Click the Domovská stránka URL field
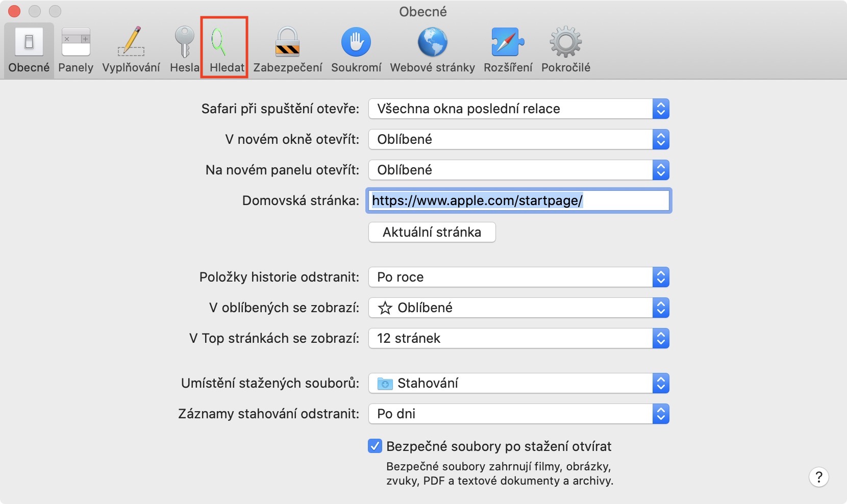847x504 pixels. click(518, 200)
